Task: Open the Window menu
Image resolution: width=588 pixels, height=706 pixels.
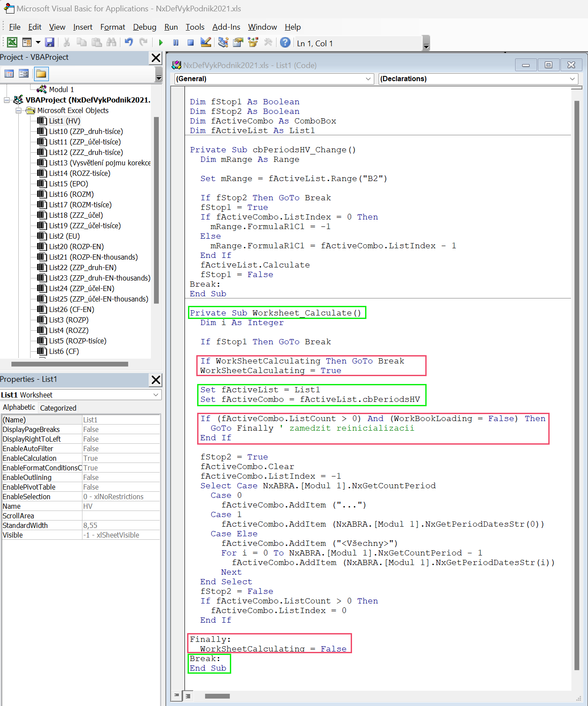Action: coord(263,27)
